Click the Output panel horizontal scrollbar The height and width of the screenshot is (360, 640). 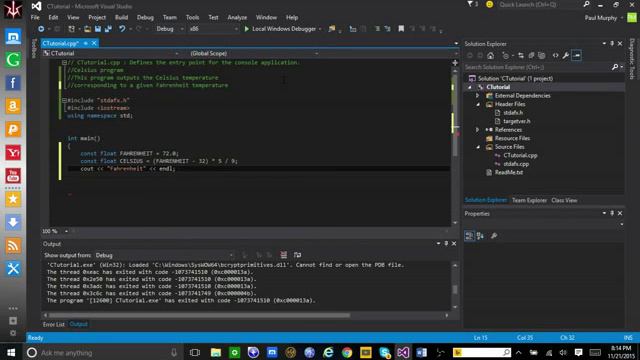coord(199,315)
